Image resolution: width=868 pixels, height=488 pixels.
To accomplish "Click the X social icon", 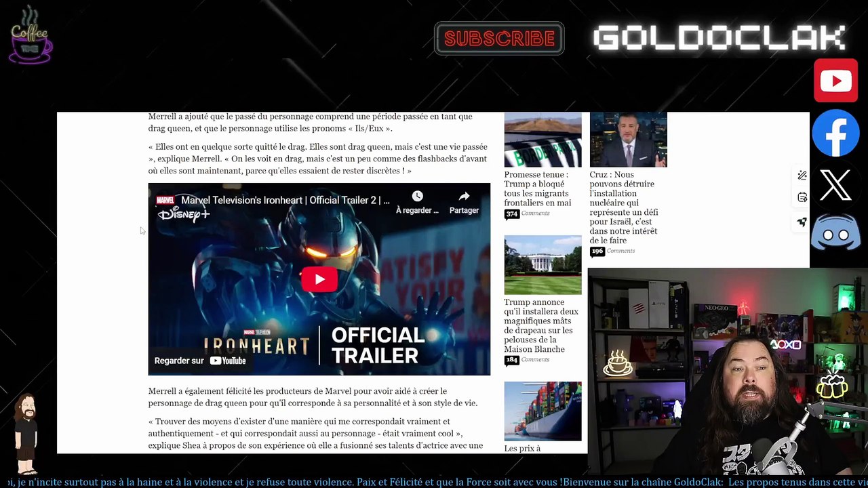I will coord(835,185).
